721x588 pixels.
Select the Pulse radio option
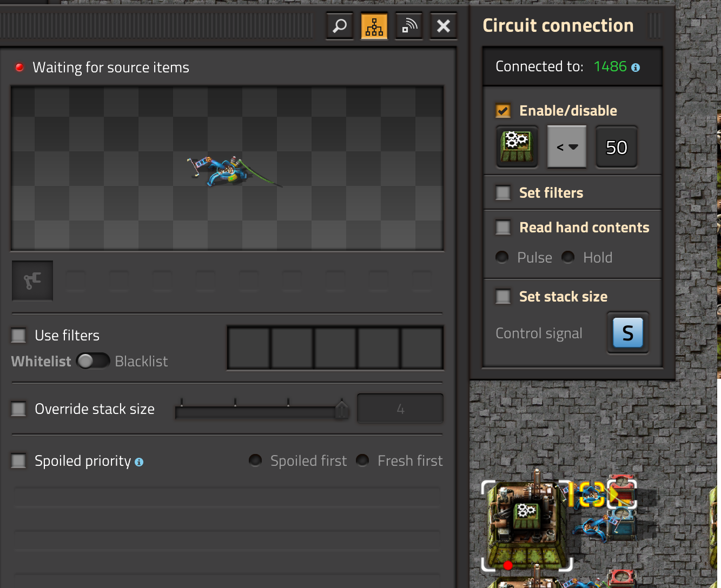502,257
